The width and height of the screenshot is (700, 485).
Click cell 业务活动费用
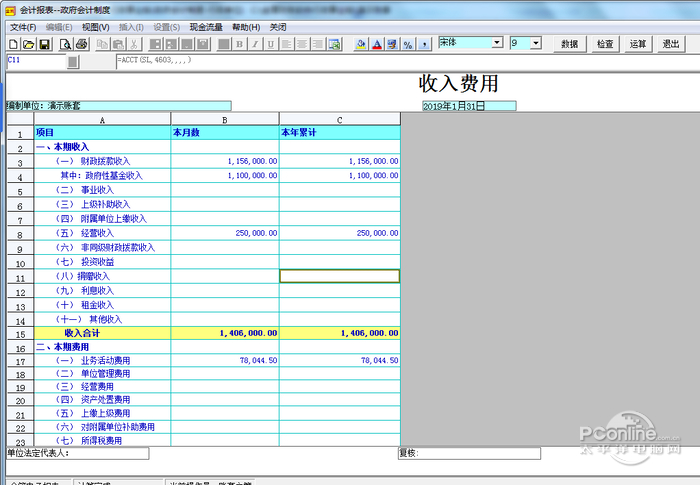[x=102, y=360]
